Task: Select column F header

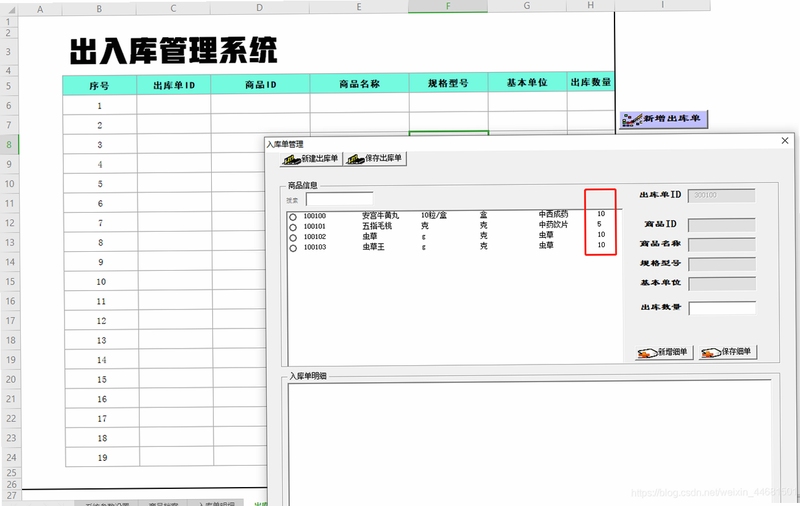Action: pos(448,6)
